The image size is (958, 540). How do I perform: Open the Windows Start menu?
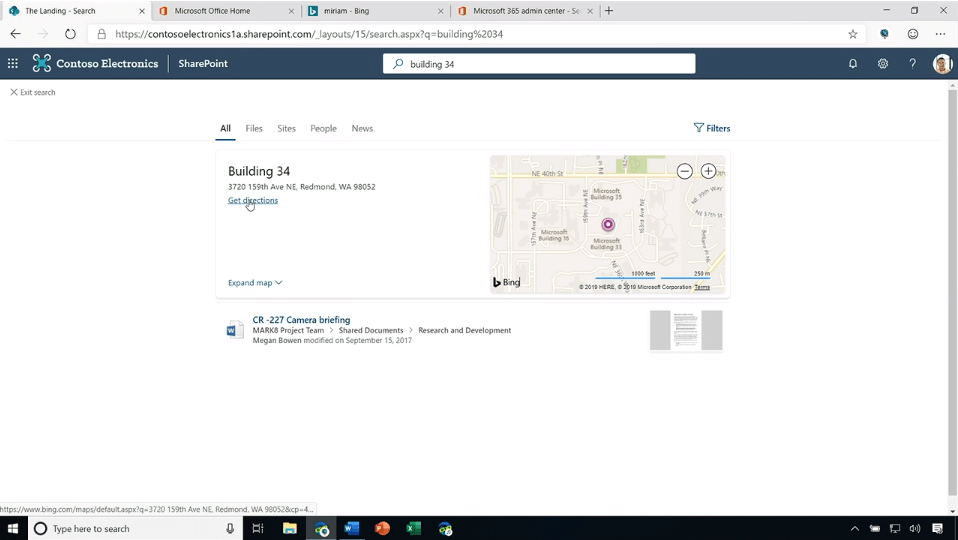(x=13, y=528)
